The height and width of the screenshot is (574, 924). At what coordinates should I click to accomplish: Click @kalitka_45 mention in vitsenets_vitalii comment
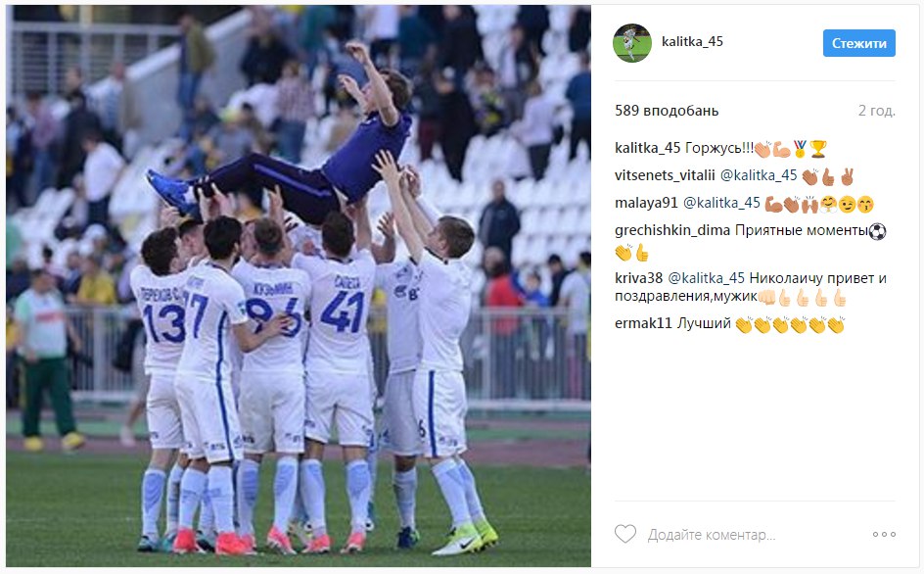(x=759, y=175)
